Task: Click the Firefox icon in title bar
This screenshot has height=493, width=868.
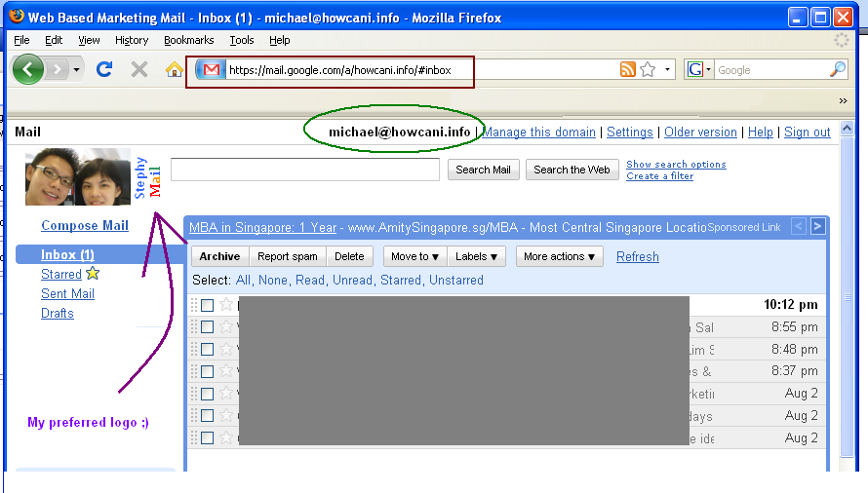Action: tap(17, 16)
